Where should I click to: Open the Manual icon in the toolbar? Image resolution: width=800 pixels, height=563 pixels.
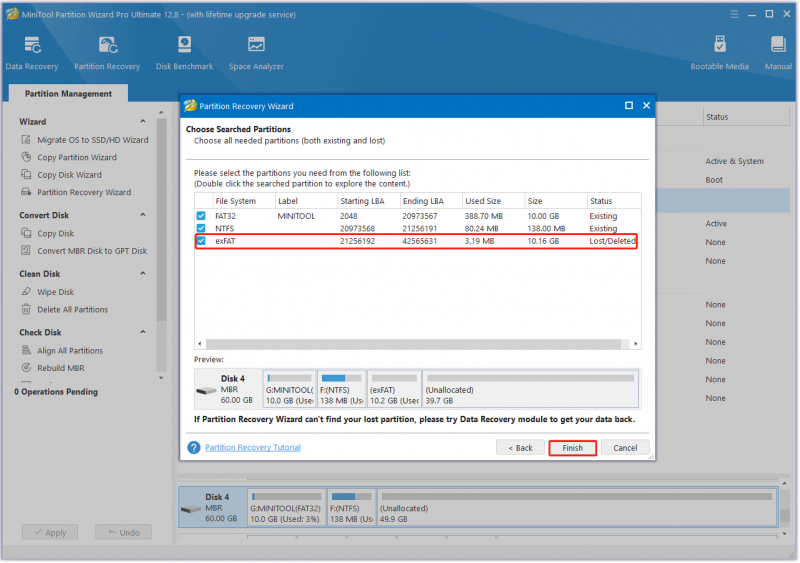click(778, 53)
